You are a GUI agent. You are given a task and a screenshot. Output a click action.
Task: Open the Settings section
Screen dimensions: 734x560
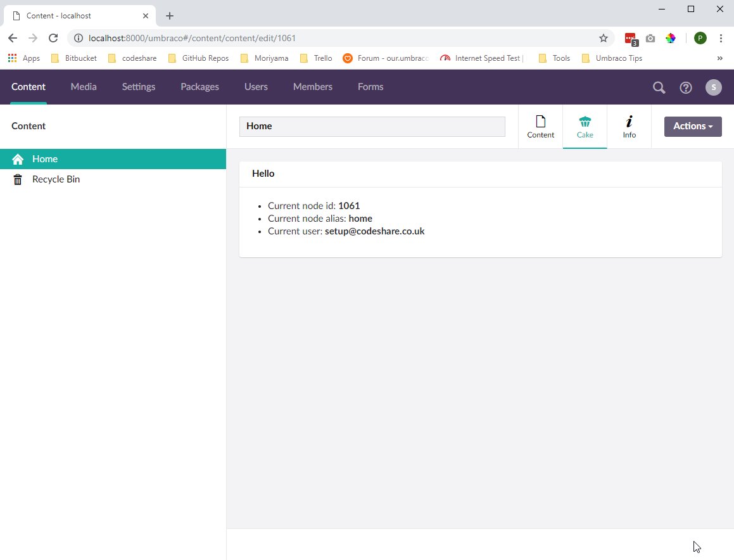(138, 87)
